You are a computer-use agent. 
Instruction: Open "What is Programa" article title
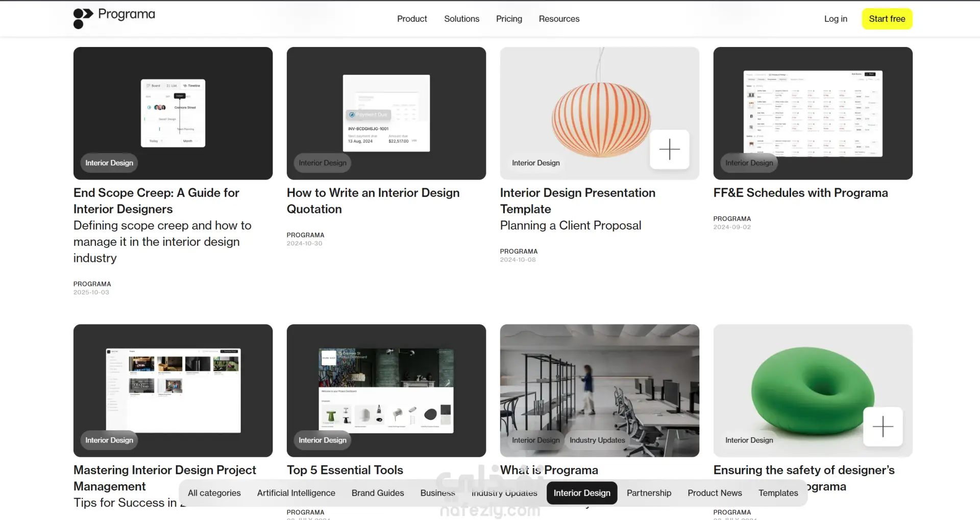click(549, 470)
